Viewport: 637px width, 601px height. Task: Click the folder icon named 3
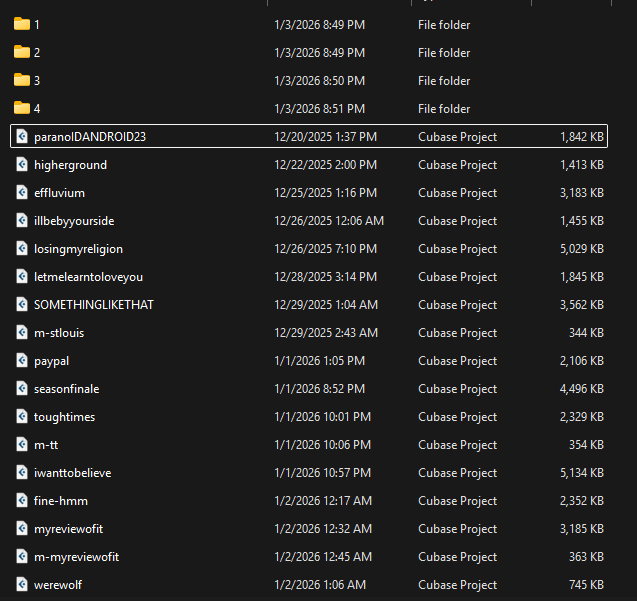click(22, 80)
